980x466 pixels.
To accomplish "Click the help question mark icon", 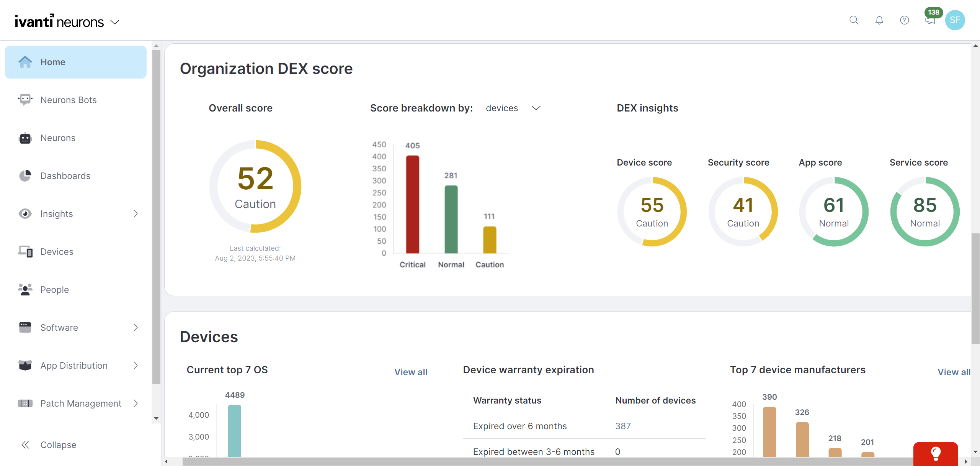I will (905, 20).
